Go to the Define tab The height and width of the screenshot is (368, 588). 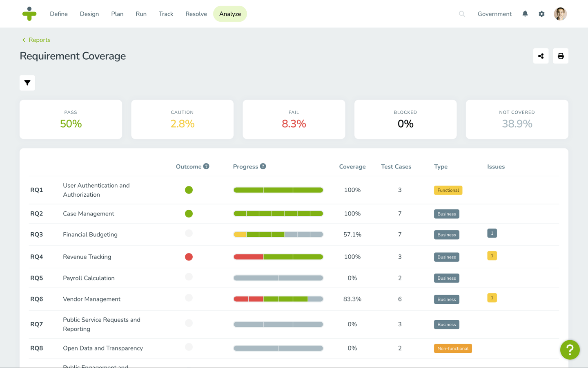59,14
